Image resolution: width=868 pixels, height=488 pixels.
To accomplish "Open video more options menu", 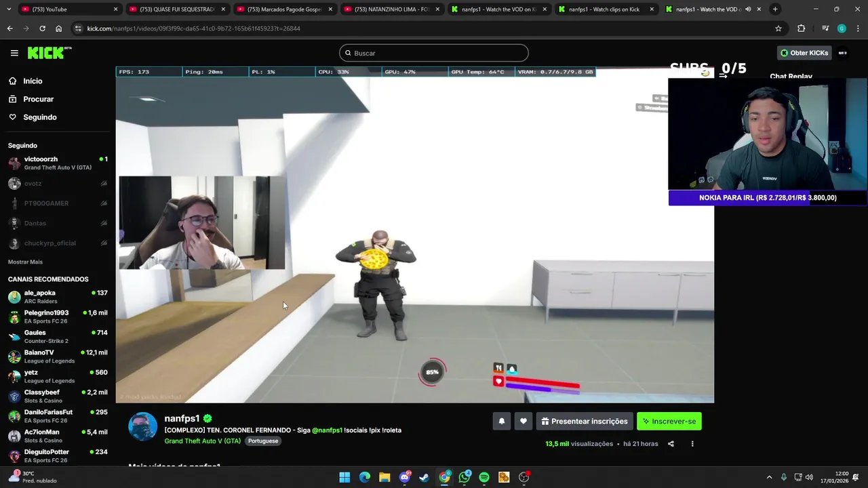I will 692,444.
